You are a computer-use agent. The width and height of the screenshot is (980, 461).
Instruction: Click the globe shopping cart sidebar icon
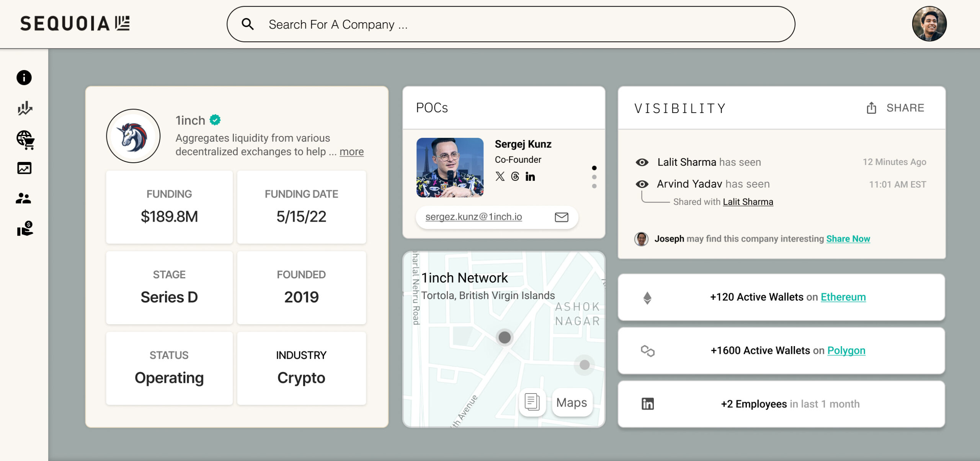point(25,140)
